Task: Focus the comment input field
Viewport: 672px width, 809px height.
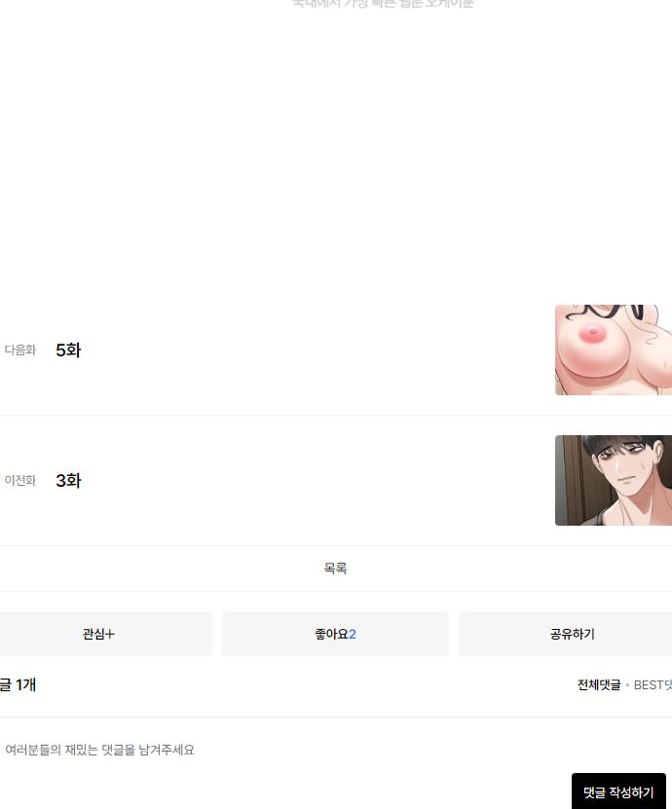Action: pyautogui.click(x=335, y=750)
